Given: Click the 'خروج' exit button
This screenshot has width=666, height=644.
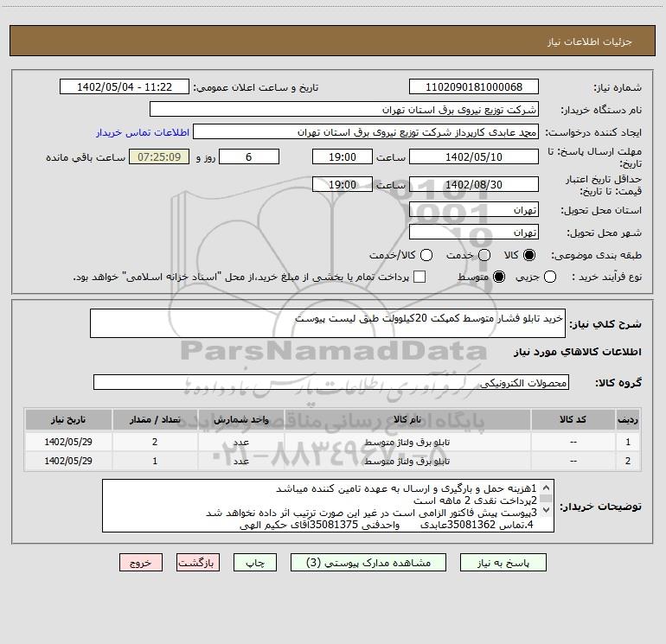Looking at the screenshot, I should (x=141, y=563).
